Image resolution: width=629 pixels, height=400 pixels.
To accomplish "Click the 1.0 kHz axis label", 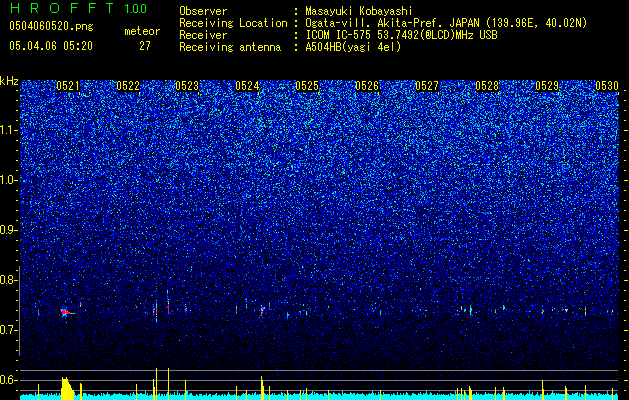I will pyautogui.click(x=7, y=180).
